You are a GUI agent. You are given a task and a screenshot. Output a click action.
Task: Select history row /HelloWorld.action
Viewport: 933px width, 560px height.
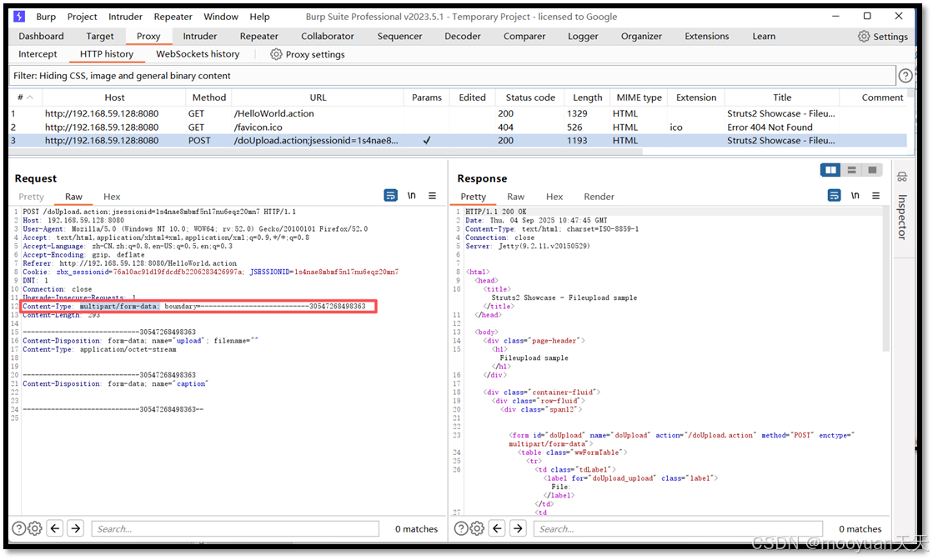[459, 113]
